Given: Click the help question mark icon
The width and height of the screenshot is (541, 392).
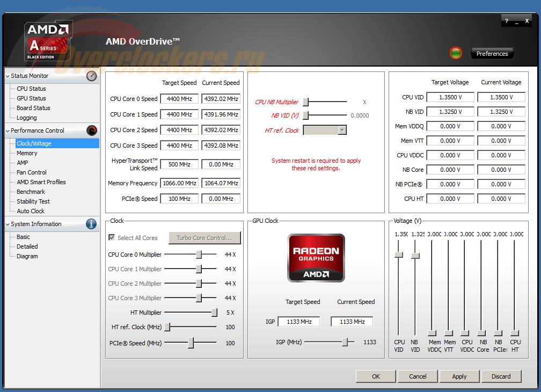Looking at the screenshot, I should click(507, 21).
